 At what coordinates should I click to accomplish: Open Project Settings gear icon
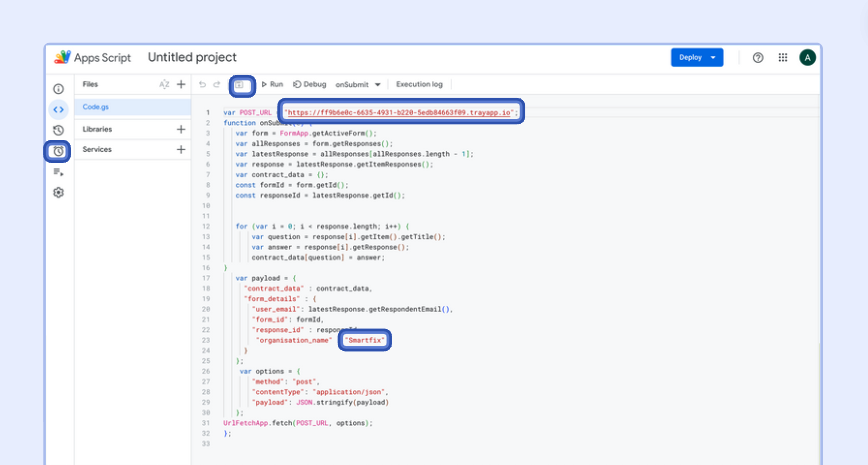(x=58, y=192)
